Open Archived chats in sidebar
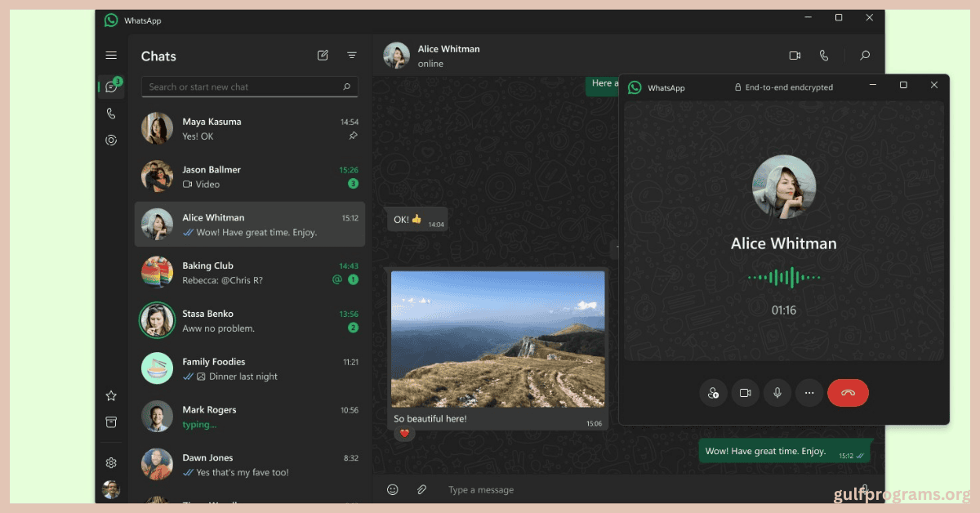This screenshot has width=980, height=513. click(x=111, y=422)
